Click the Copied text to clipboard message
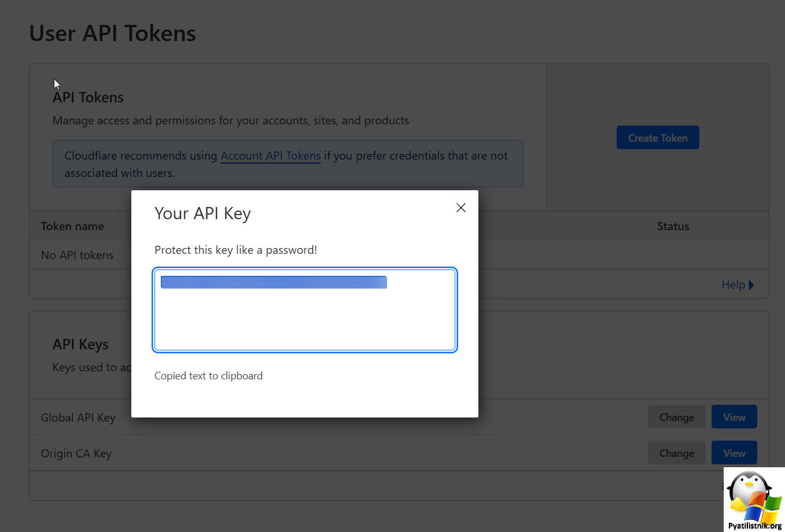785x532 pixels. point(208,376)
